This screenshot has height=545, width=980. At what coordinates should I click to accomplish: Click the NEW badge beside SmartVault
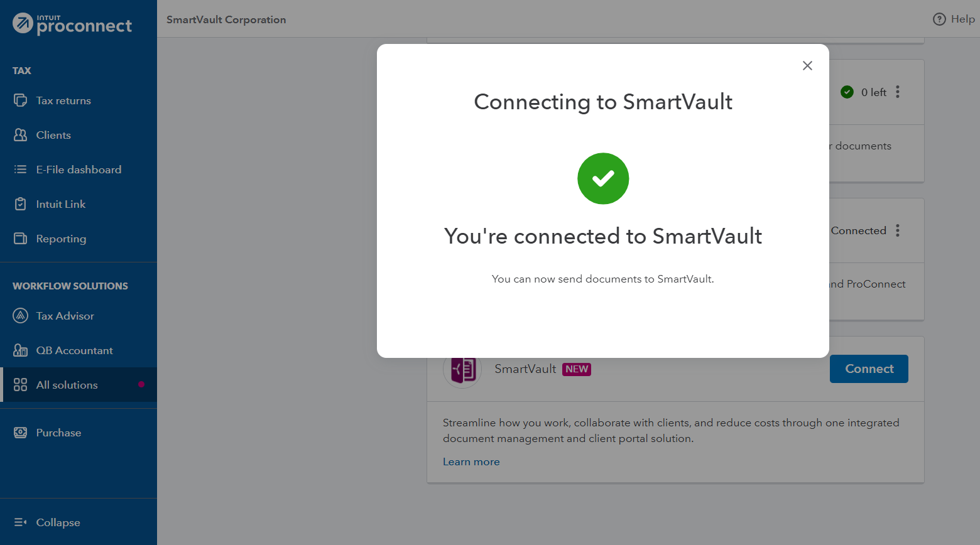pyautogui.click(x=577, y=369)
